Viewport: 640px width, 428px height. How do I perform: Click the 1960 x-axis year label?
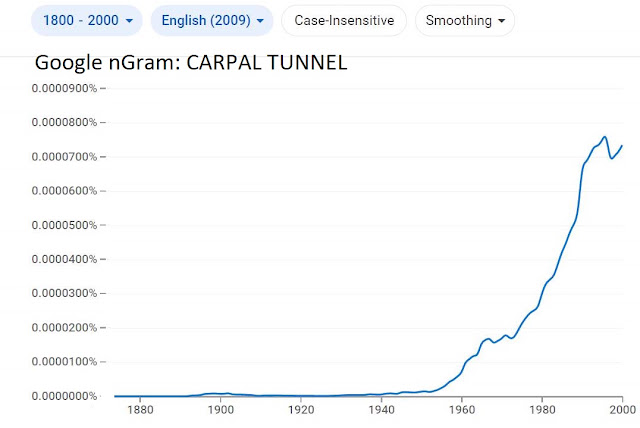click(462, 409)
